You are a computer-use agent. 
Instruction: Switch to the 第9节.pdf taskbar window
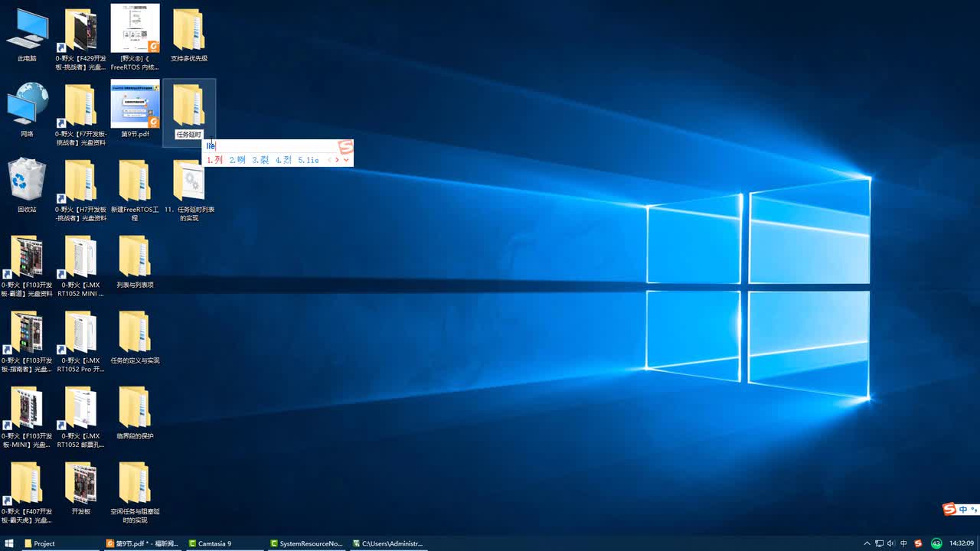tap(142, 543)
